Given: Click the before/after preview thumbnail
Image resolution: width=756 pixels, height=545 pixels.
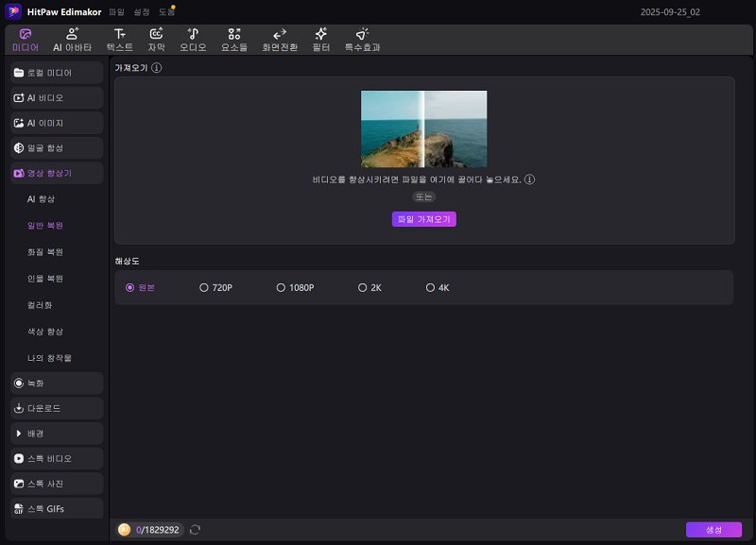Looking at the screenshot, I should pyautogui.click(x=424, y=128).
